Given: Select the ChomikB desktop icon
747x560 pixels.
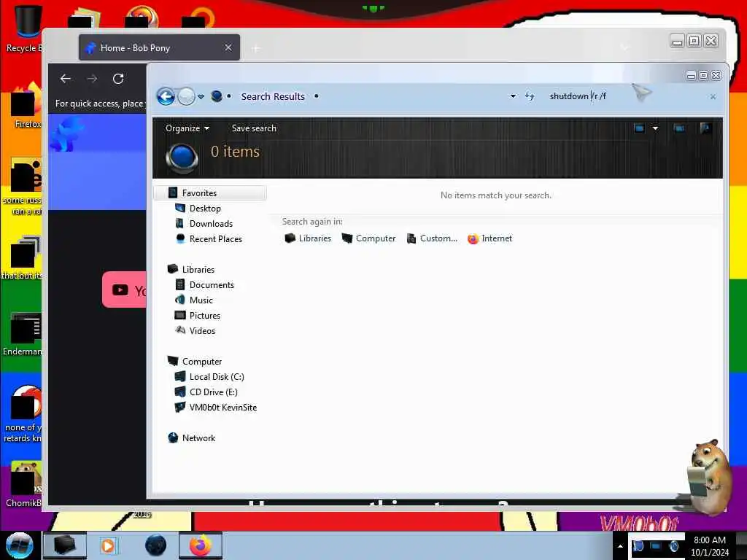Looking at the screenshot, I should [x=24, y=485].
